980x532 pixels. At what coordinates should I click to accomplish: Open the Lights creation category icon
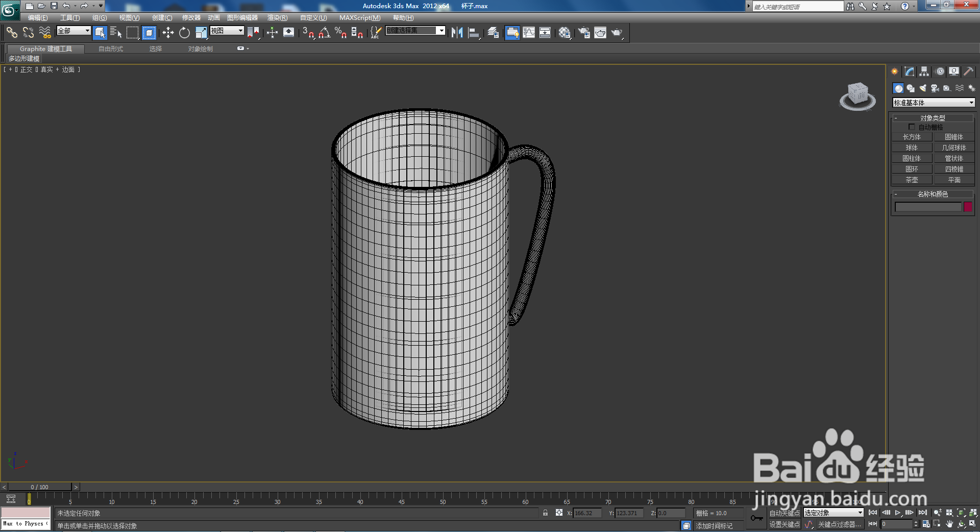[x=923, y=88]
